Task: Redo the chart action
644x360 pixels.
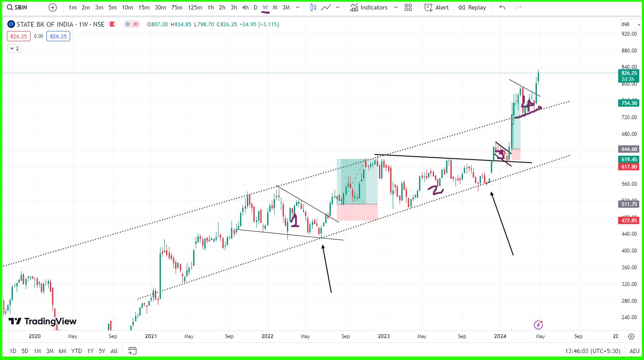Action: point(518,7)
